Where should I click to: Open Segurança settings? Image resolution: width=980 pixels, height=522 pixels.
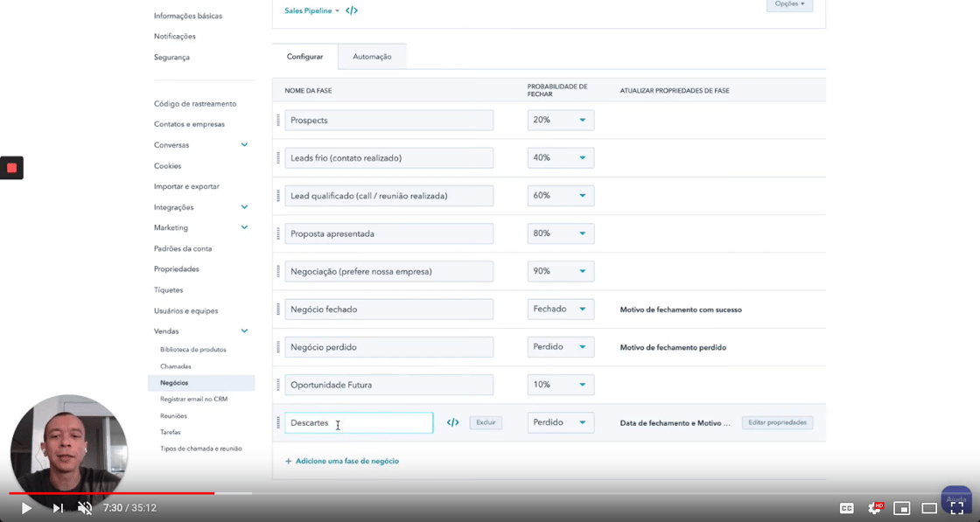[171, 57]
